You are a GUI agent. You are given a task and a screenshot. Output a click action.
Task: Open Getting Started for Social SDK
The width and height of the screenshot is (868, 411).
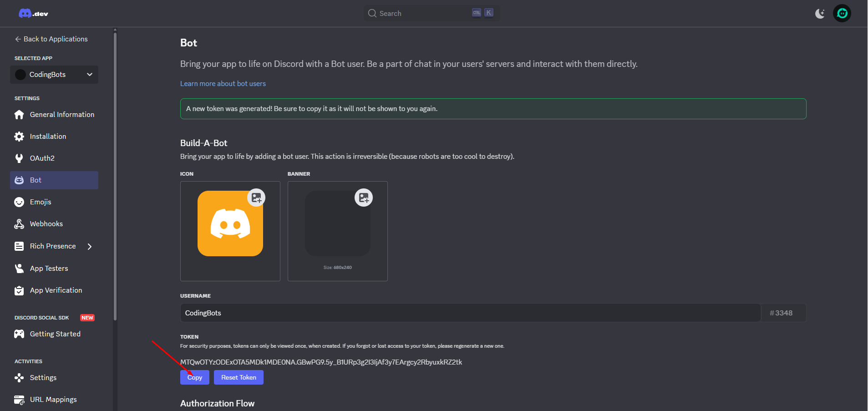tap(54, 334)
